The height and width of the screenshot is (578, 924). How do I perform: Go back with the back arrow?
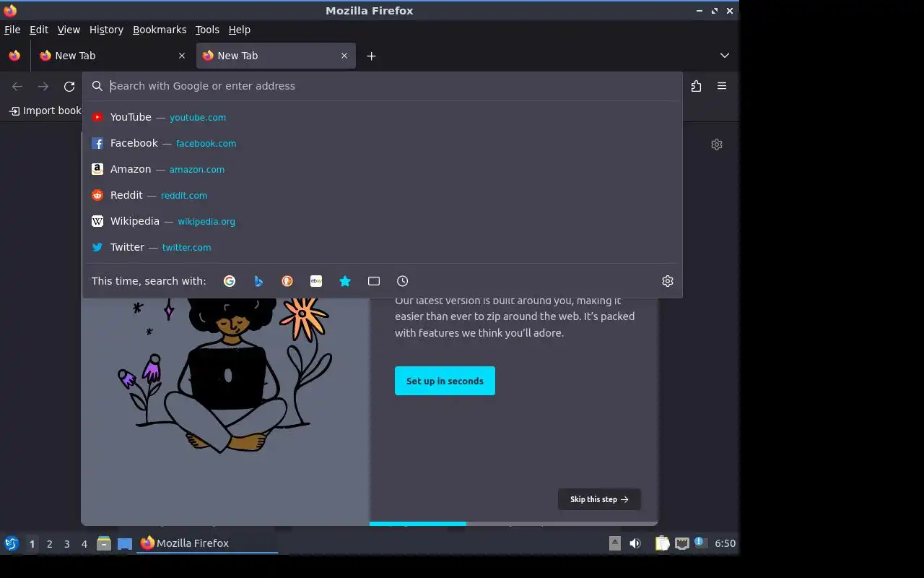pyautogui.click(x=17, y=86)
